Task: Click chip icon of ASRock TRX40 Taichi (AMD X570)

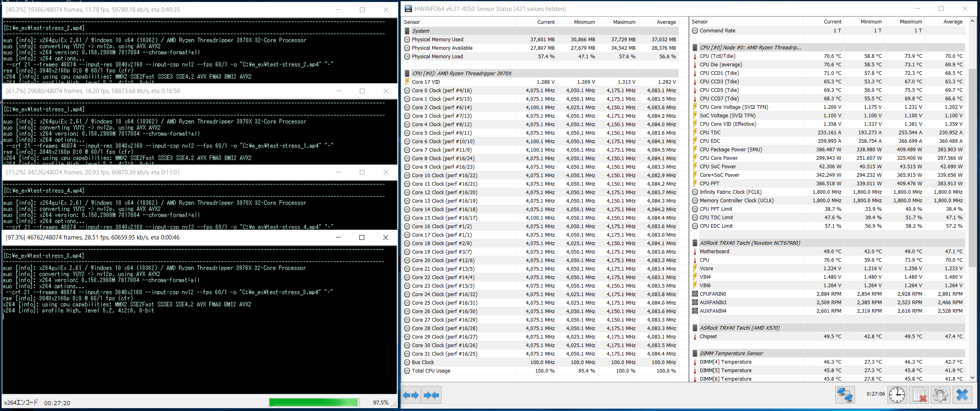Action: tap(695, 328)
